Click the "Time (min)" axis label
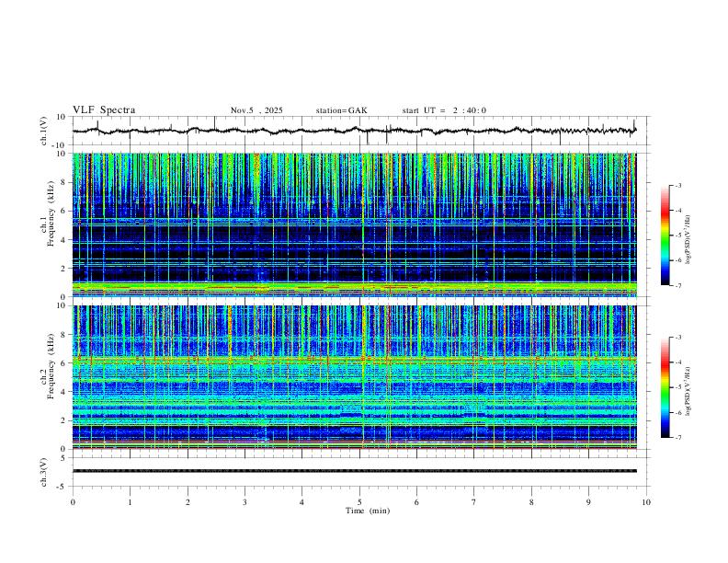The width and height of the screenshot is (728, 563). [368, 511]
